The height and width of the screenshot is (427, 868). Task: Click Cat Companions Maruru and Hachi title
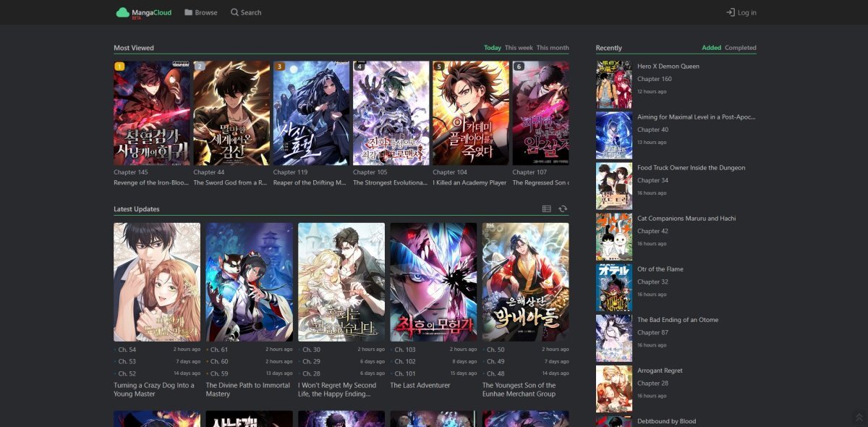pos(687,218)
